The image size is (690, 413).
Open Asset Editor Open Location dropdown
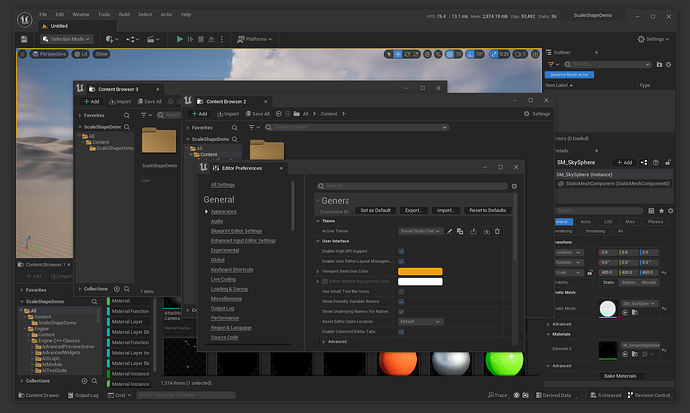[419, 322]
